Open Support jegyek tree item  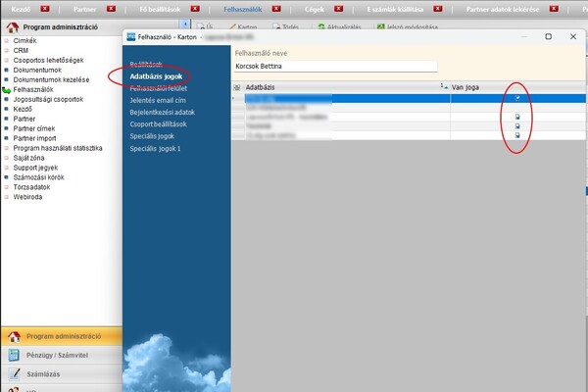point(35,168)
